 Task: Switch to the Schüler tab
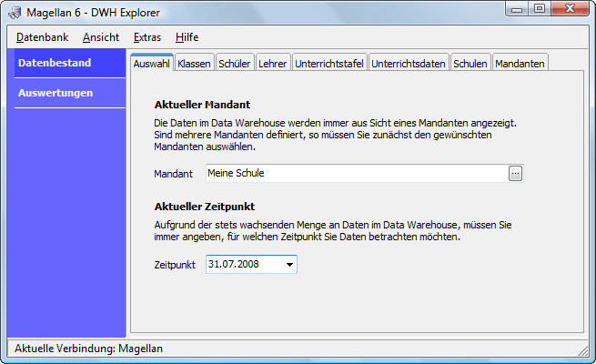[234, 64]
